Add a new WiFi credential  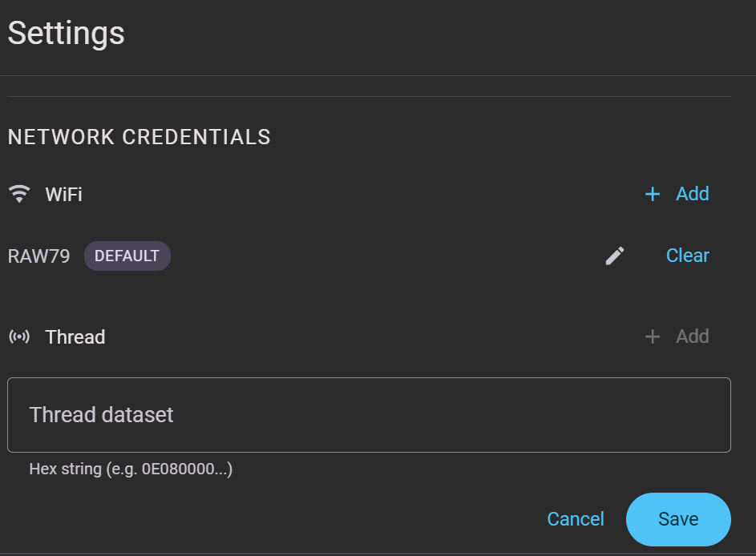pos(677,194)
